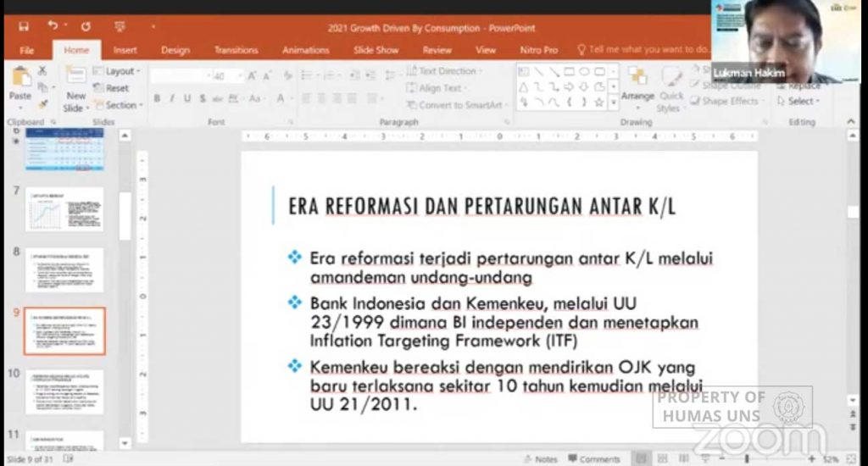Open the Section dropdown
This screenshot has height=466, width=868.
(x=119, y=104)
